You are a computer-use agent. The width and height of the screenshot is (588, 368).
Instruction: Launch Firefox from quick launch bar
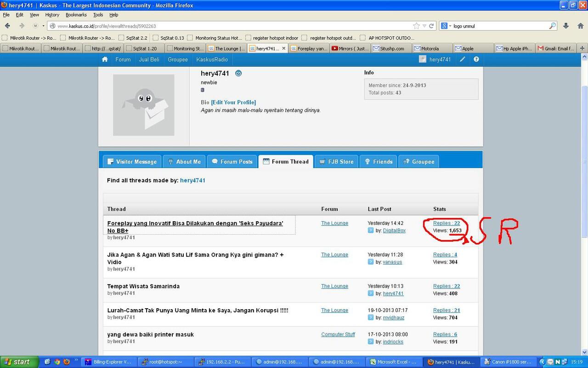pyautogui.click(x=66, y=362)
